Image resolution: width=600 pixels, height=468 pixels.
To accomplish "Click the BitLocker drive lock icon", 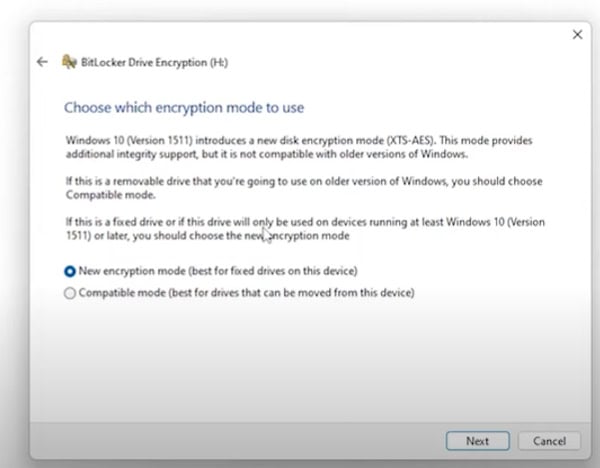I will click(68, 62).
